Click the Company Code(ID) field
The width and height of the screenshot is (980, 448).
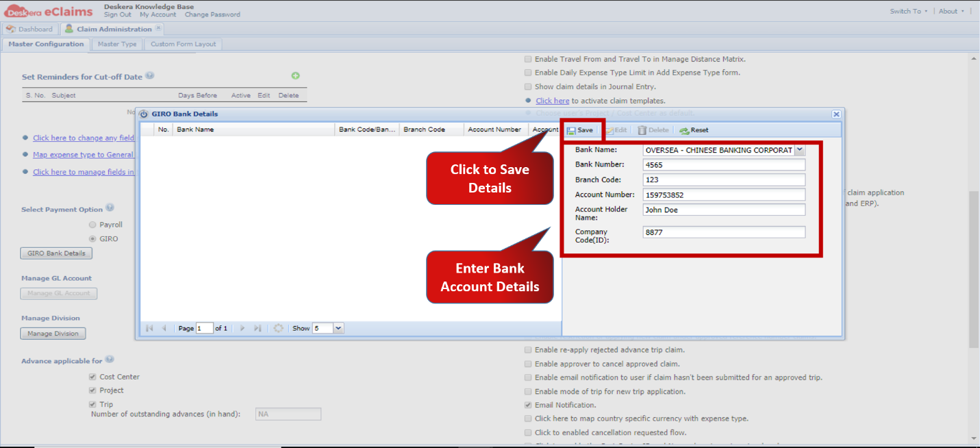point(725,233)
